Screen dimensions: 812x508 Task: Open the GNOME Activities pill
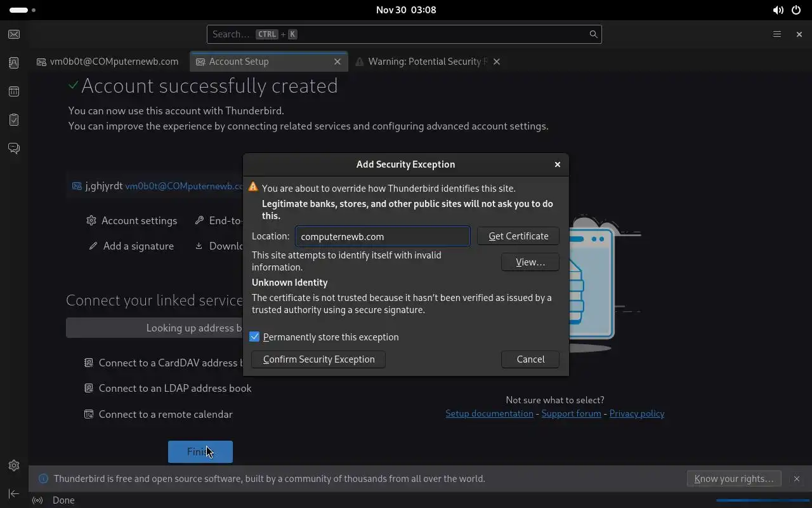[x=23, y=10]
